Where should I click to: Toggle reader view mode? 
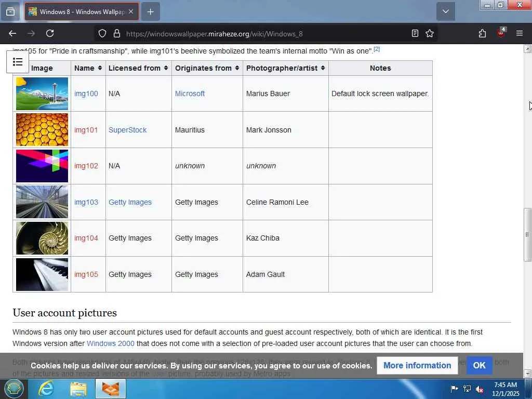(x=415, y=34)
